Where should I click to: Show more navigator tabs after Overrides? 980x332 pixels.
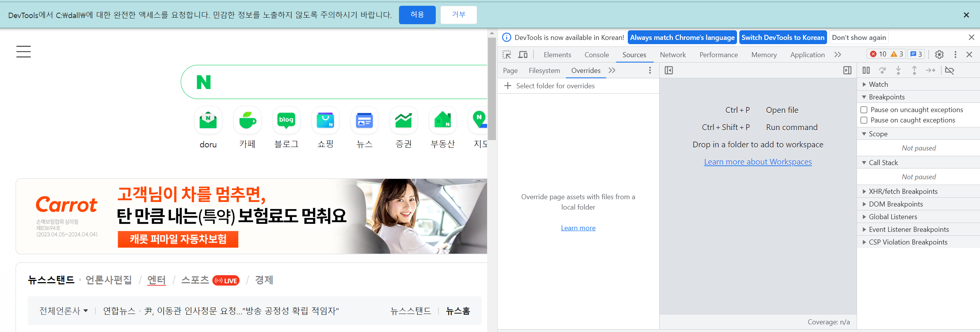[612, 70]
